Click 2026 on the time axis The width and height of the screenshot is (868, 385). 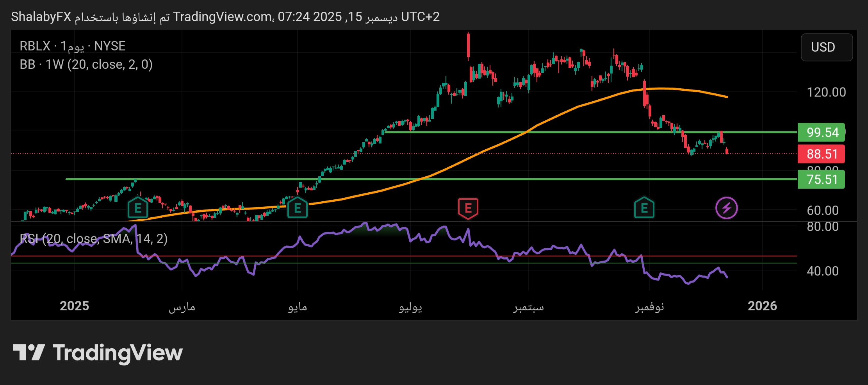coord(762,306)
